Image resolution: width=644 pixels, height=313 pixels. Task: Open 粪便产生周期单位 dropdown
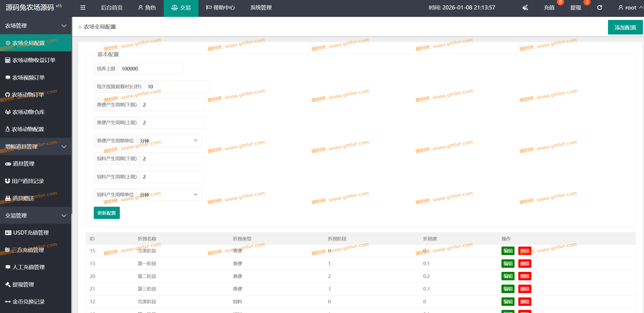point(169,141)
